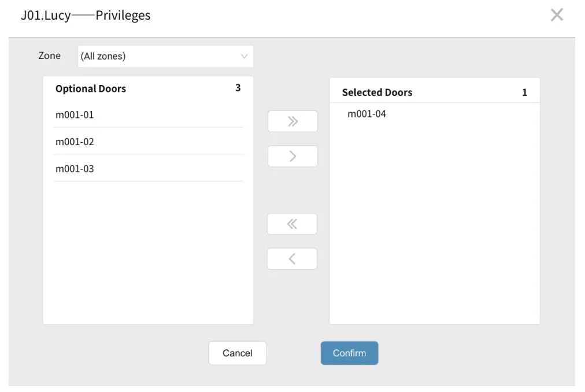Click the Selected Doors count of 1
This screenshot has width=585, height=392.
pos(524,93)
